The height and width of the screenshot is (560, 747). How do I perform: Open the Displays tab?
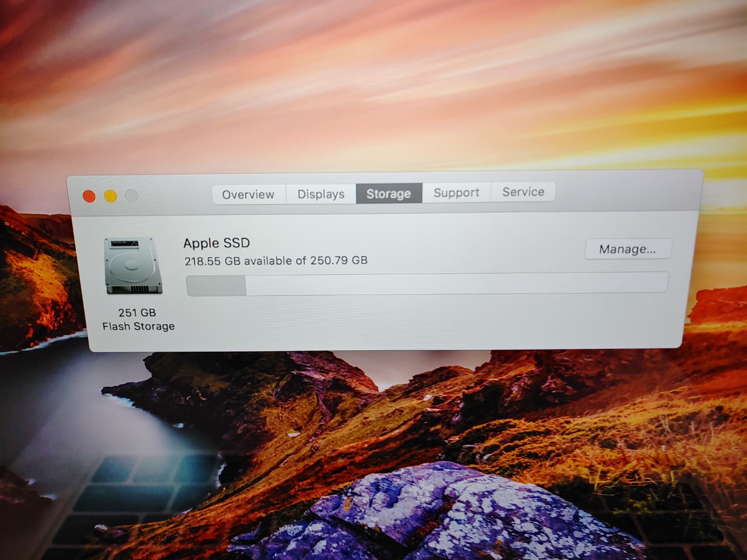[x=321, y=194]
